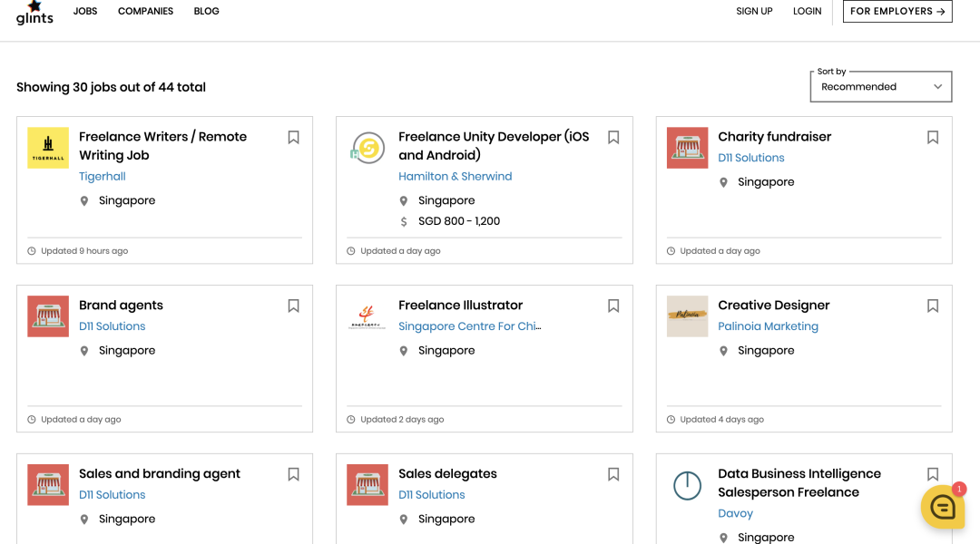The width and height of the screenshot is (980, 544).
Task: Open the BLOG menu item
Action: (x=206, y=11)
